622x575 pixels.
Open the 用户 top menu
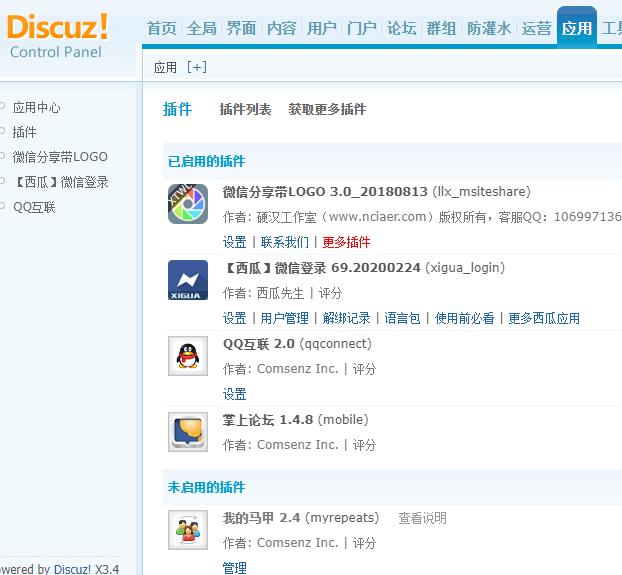(x=322, y=28)
